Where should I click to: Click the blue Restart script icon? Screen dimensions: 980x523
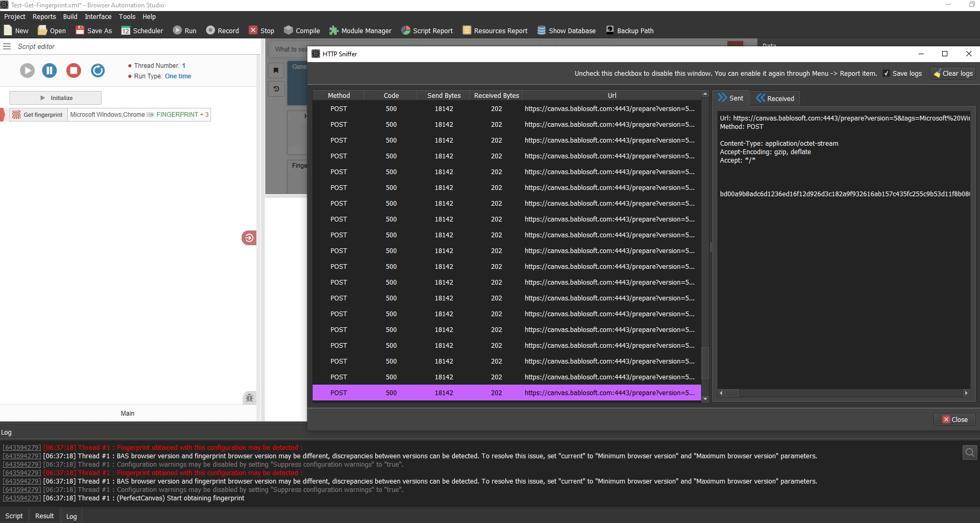pyautogui.click(x=98, y=71)
